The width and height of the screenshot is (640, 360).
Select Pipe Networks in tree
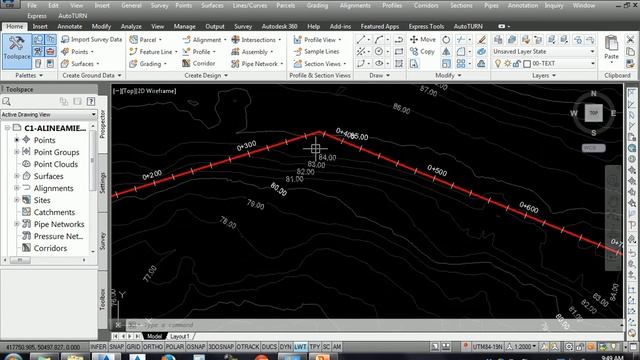[59, 224]
